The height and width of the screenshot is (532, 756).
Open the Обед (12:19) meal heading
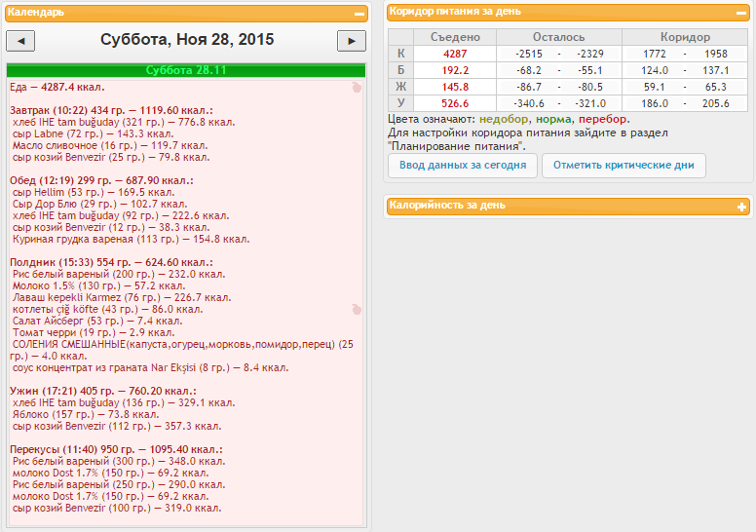click(x=101, y=180)
